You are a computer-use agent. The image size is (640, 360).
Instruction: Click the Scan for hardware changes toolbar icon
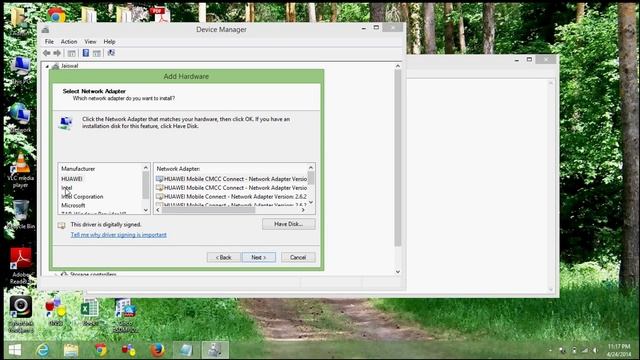pyautogui.click(x=111, y=53)
